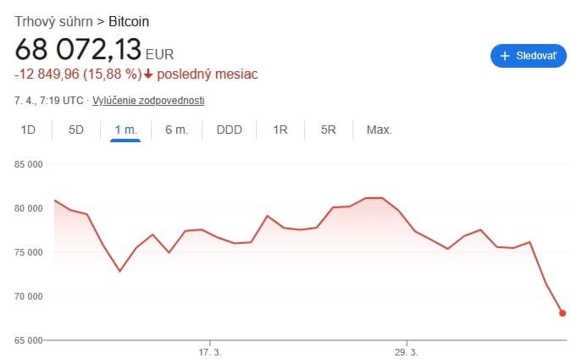588x364 pixels.
Task: Click the 29. 3. date axis label
Action: [407, 352]
